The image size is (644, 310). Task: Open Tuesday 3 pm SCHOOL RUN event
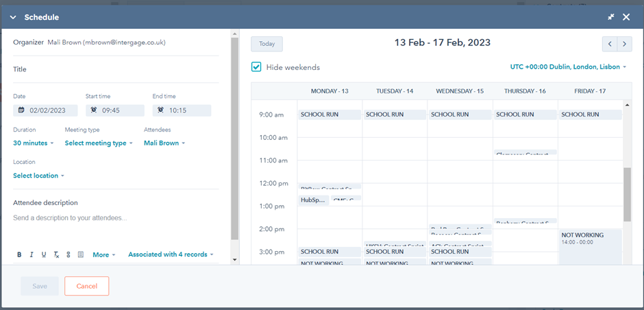tap(395, 252)
